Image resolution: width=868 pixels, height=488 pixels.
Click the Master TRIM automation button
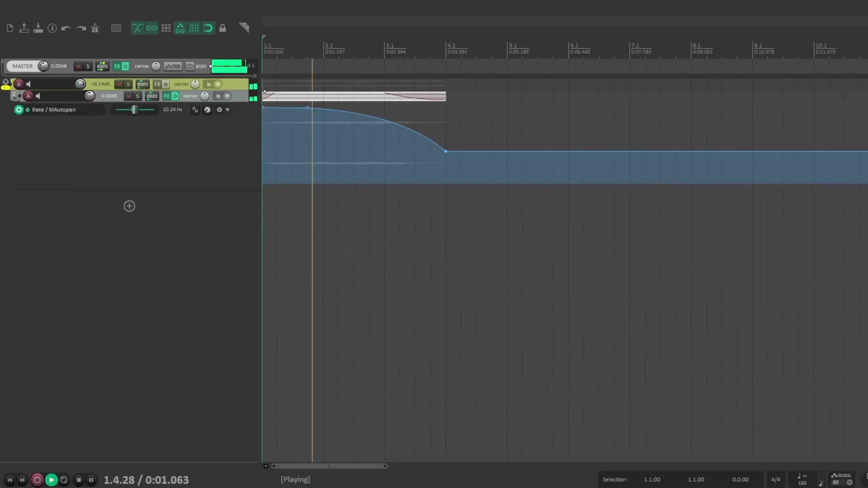click(173, 66)
